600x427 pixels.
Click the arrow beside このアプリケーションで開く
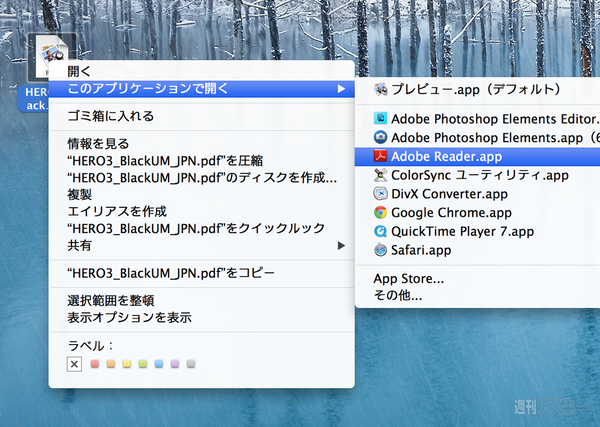[x=341, y=89]
